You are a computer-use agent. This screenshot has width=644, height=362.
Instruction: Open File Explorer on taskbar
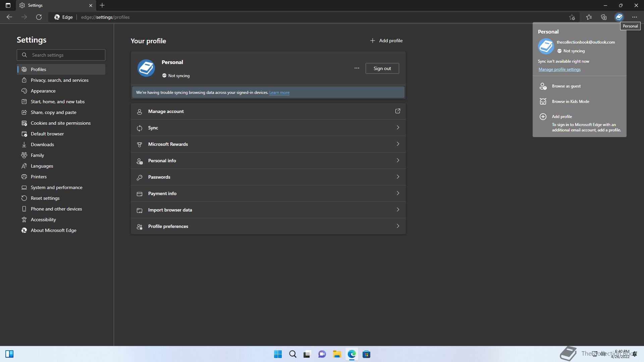pyautogui.click(x=337, y=354)
